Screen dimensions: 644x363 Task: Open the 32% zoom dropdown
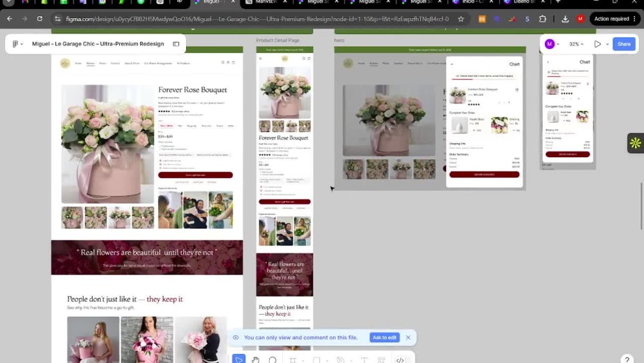coord(576,44)
